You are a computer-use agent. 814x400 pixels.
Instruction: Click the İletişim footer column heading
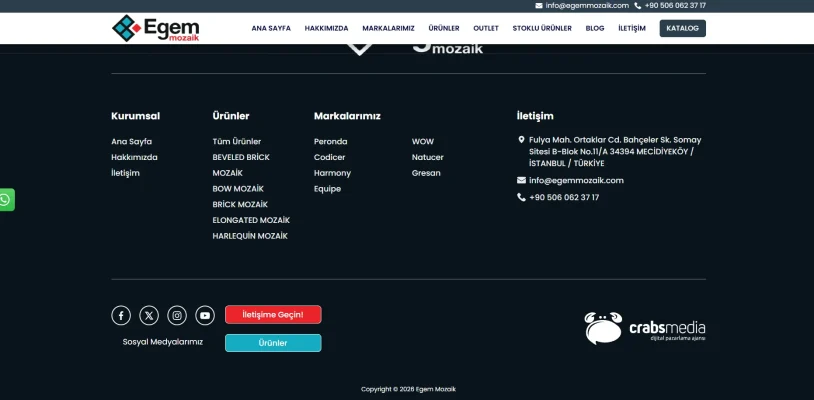[x=535, y=116]
